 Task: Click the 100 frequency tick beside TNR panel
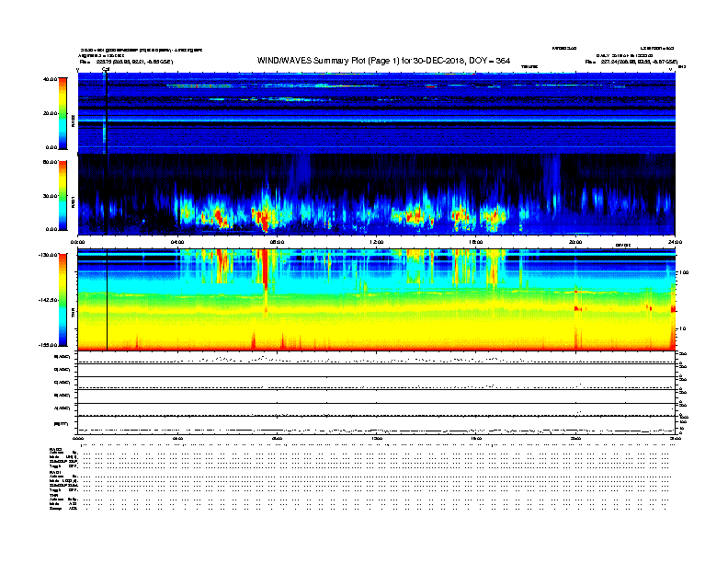[x=683, y=272]
